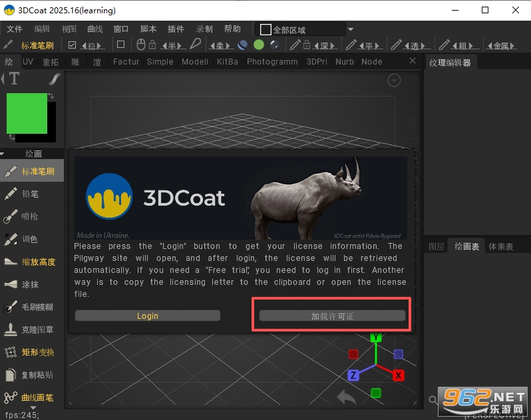Toggle the green circle color channel button
The height and width of the screenshot is (420, 531).
259,45
